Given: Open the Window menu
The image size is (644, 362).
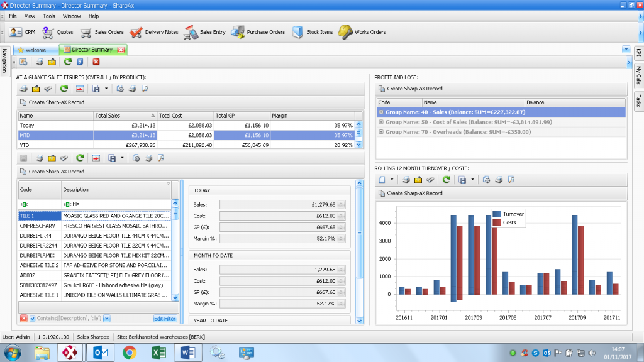Looking at the screenshot, I should 72,16.
